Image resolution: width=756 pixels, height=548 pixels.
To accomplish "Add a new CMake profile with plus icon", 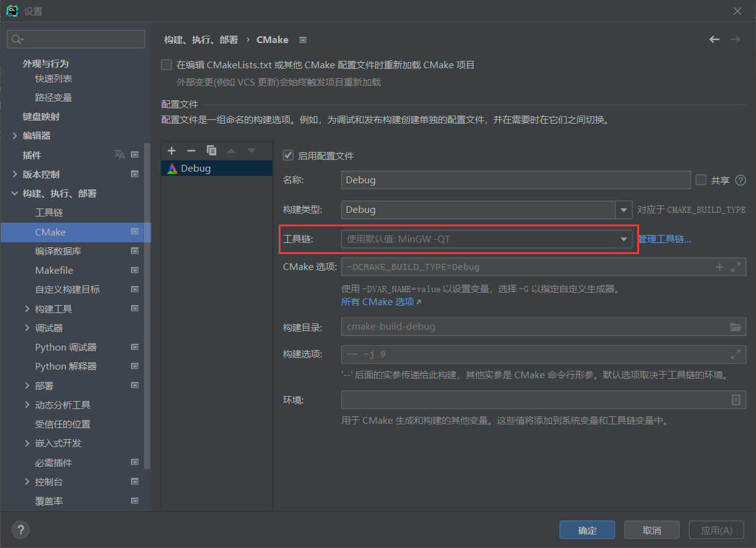I will pos(172,150).
